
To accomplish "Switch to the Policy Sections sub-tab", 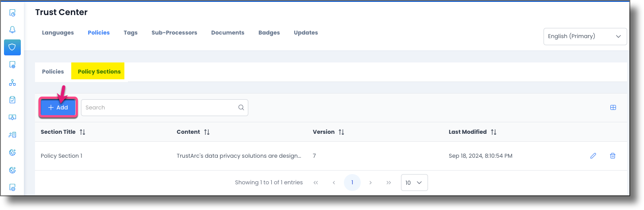I will [99, 71].
